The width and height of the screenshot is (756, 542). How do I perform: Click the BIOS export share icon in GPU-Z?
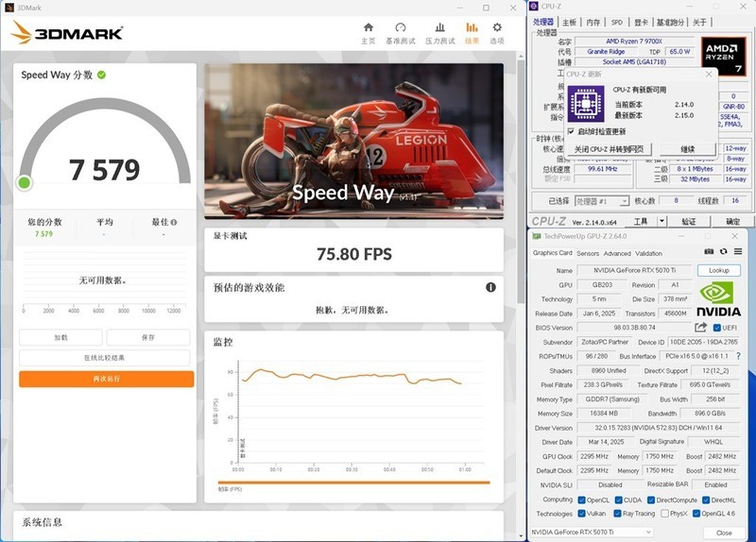[700, 327]
